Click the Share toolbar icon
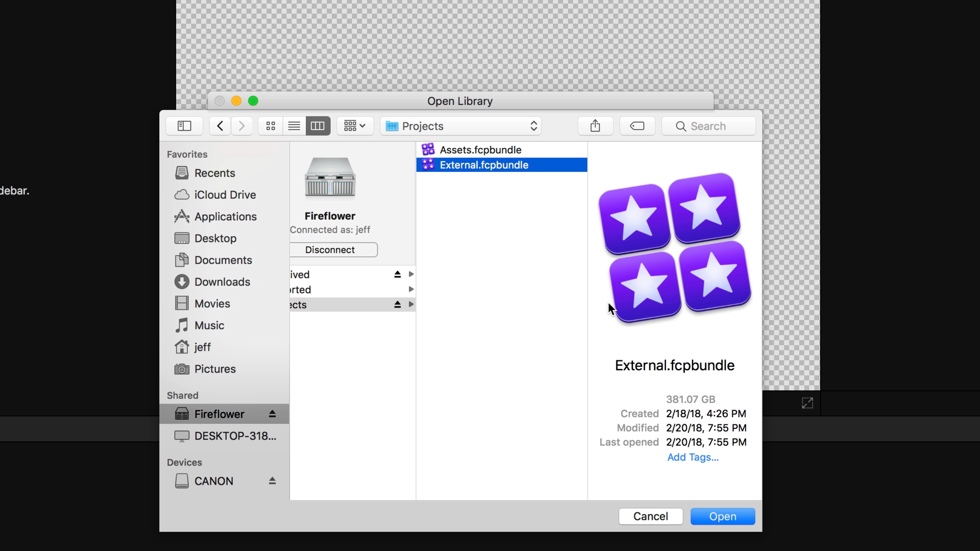The height and width of the screenshot is (551, 980). (x=595, y=126)
